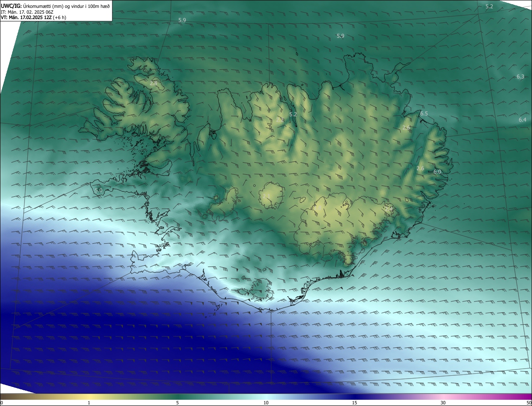
Task: Click the 6.3 value label offshore northeast
Action: point(520,76)
